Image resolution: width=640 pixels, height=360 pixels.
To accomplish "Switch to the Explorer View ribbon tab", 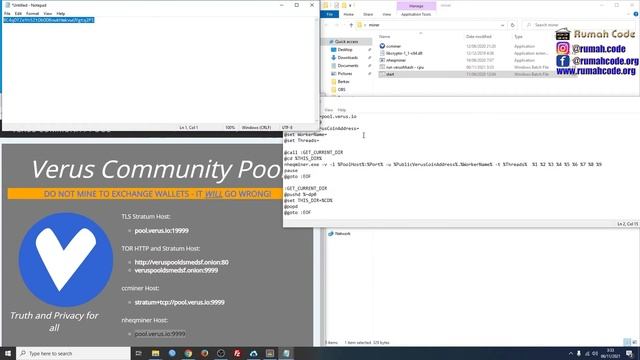I will pyautogui.click(x=387, y=14).
